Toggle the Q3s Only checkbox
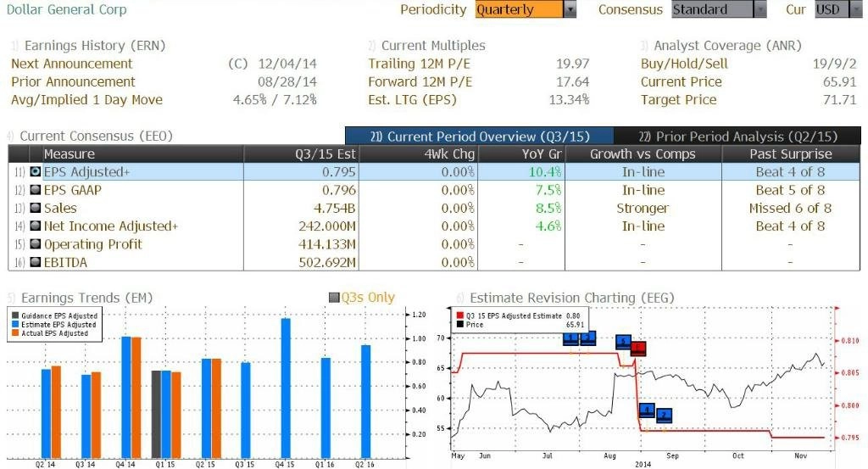Image resolution: width=868 pixels, height=469 pixels. pyautogui.click(x=334, y=298)
